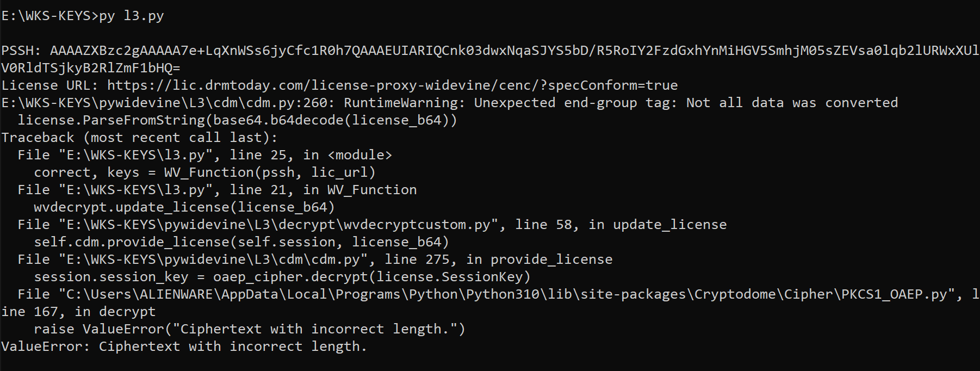Click the second line of the PSSH string
This screenshot has height=371, width=980.
tap(91, 68)
